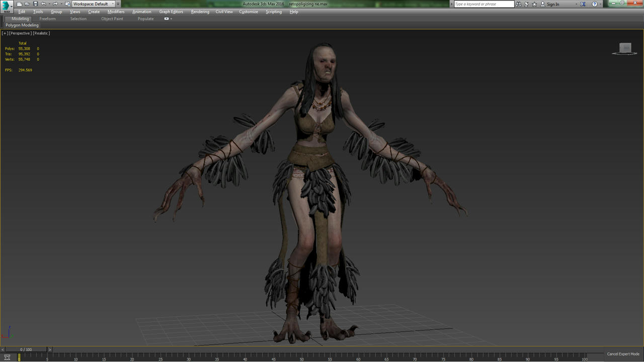Switch to the Object Paint ribbon tab
This screenshot has height=362, width=644.
tap(112, 19)
